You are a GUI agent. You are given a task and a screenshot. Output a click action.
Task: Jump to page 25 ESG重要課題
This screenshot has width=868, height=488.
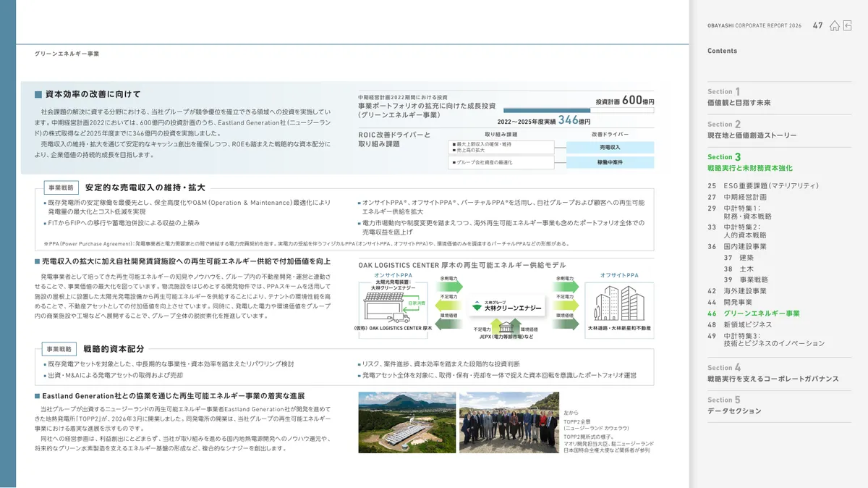[764, 186]
